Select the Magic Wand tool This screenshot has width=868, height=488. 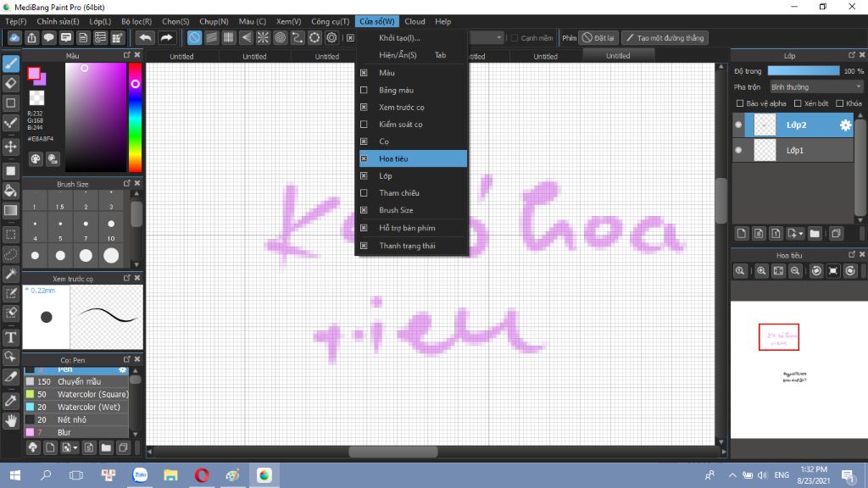coord(10,274)
